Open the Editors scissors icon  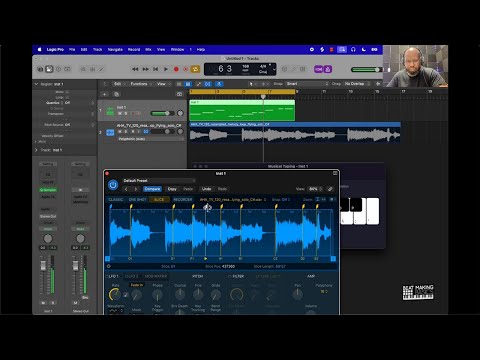pos(102,69)
